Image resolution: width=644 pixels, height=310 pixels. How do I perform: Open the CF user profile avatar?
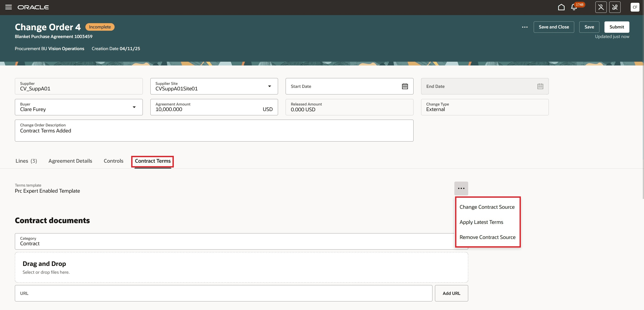635,7
